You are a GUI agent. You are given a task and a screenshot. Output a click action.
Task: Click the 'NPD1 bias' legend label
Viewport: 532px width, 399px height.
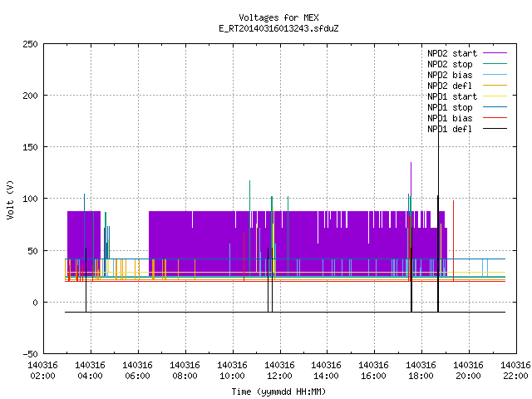pos(450,118)
